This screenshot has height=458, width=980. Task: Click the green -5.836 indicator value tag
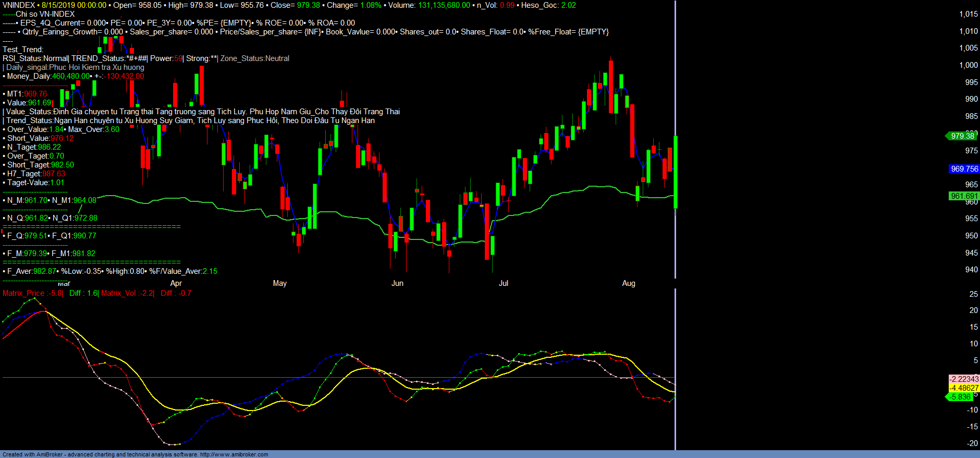tap(961, 397)
